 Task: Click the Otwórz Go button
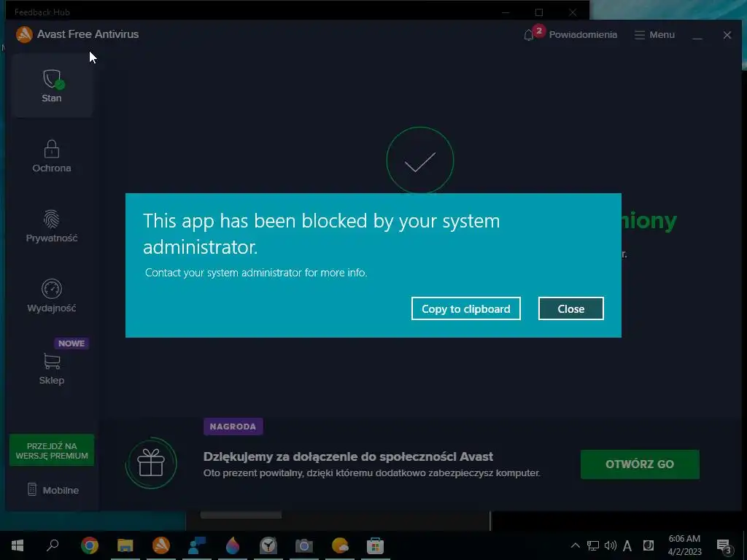(x=640, y=464)
